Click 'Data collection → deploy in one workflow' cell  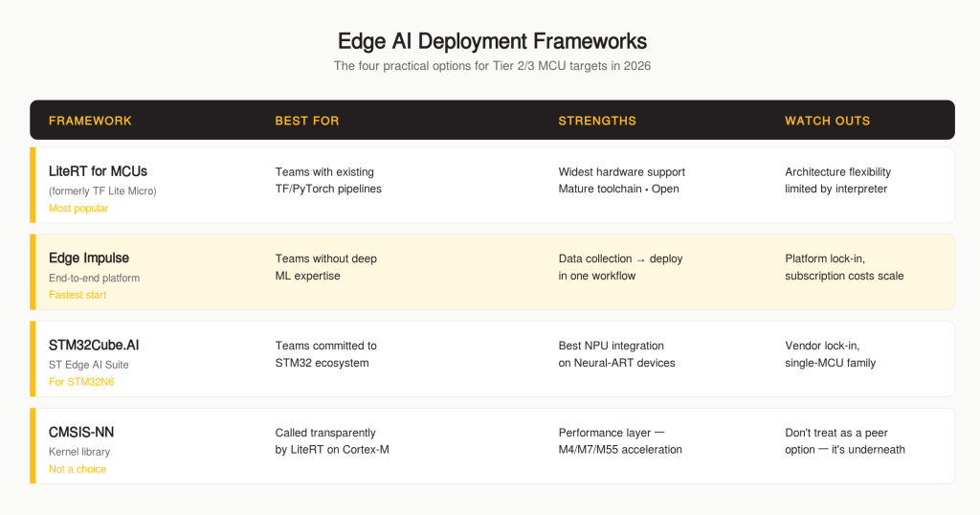pos(620,267)
